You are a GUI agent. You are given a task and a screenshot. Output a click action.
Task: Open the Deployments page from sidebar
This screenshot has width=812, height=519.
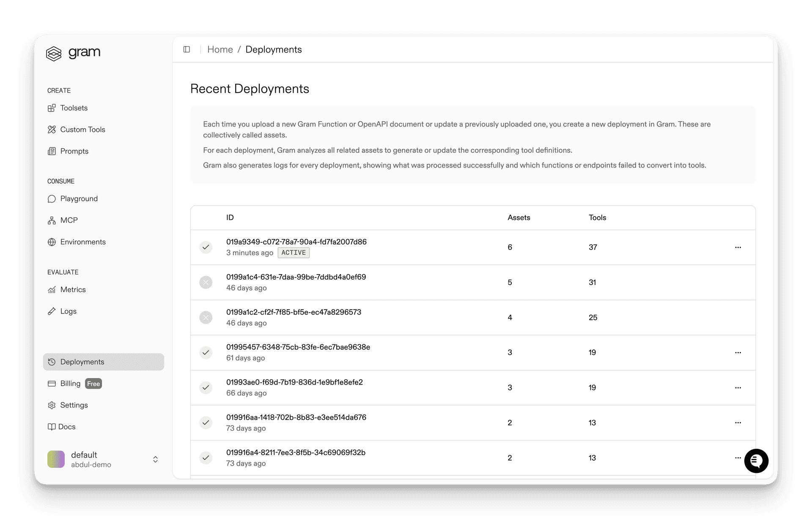tap(82, 362)
